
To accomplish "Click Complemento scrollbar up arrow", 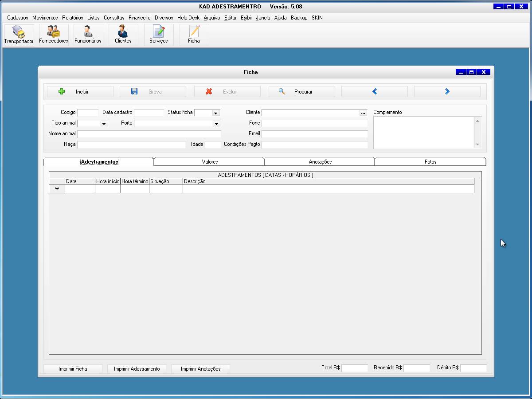I will [x=477, y=121].
